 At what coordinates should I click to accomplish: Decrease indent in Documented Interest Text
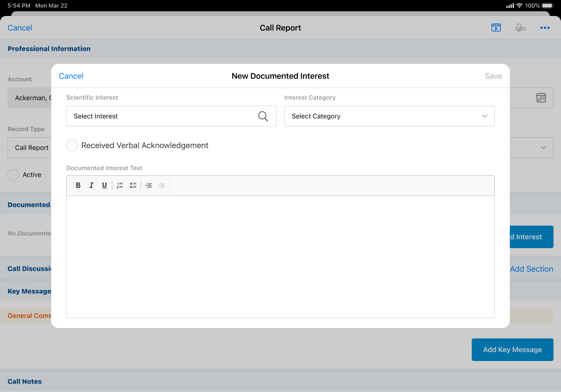click(x=162, y=185)
